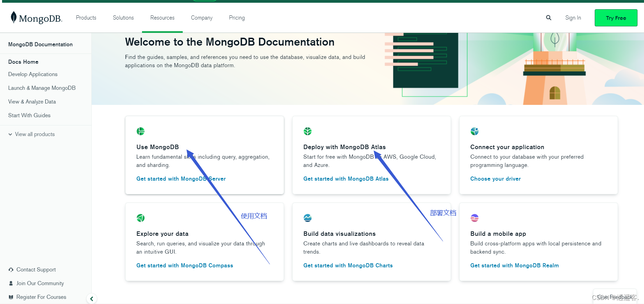Click the Use MongoDB card icon

click(141, 131)
